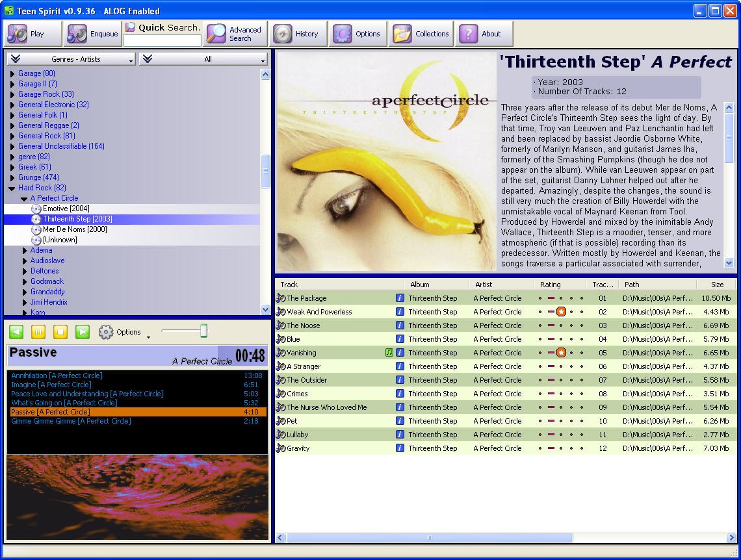Click the 00:48 playback time display
The image size is (741, 560).
pyautogui.click(x=250, y=355)
